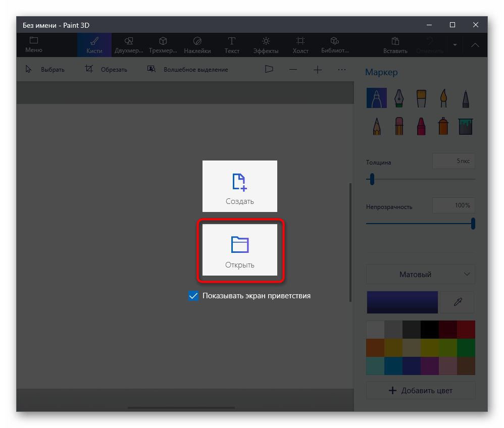Click the Открыть button

coord(240,250)
